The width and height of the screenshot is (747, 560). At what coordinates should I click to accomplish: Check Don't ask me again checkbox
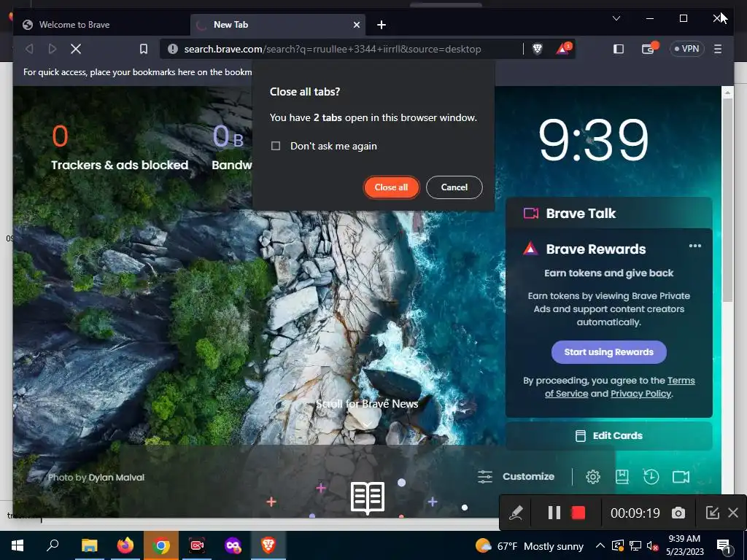coord(275,146)
